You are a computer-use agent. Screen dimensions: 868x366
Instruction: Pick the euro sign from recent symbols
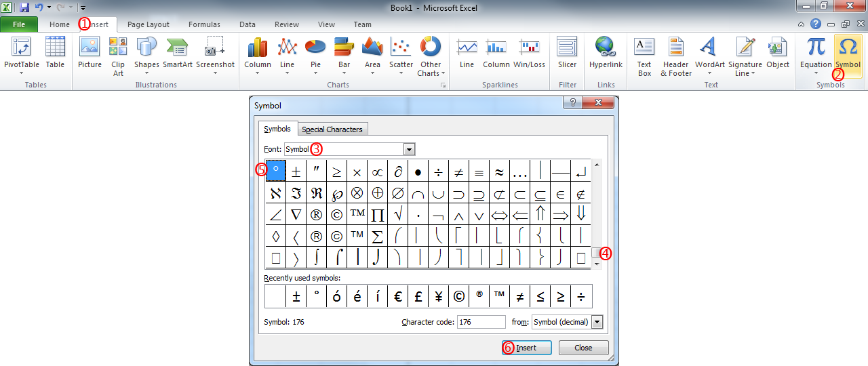point(398,296)
